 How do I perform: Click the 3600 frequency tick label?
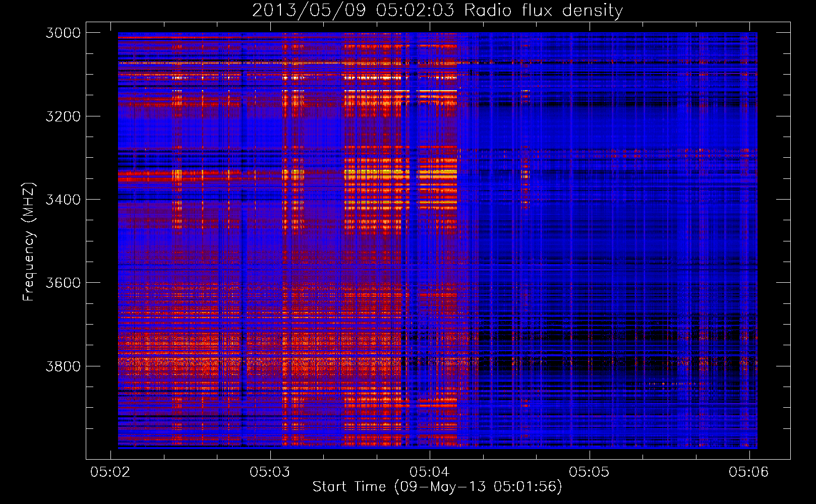[63, 283]
